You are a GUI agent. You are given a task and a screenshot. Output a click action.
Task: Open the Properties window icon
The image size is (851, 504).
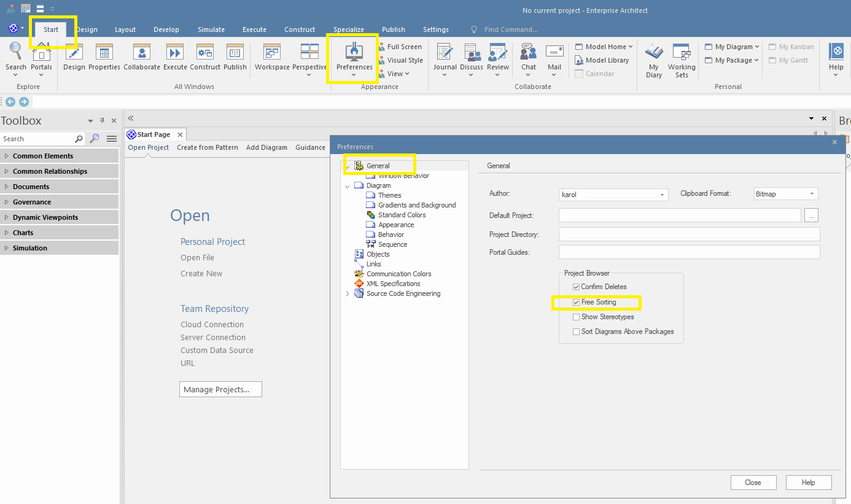point(104,58)
